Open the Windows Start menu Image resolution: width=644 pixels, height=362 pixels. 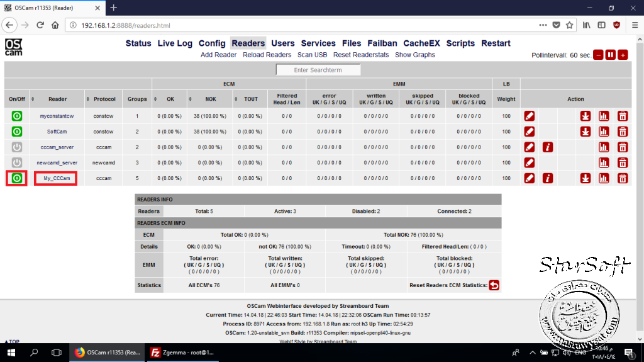click(11, 353)
